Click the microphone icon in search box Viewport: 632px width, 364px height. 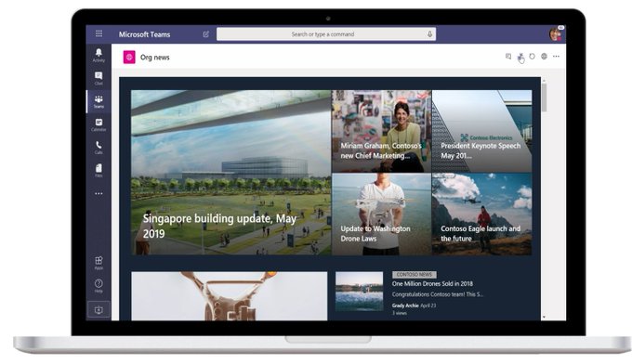(x=429, y=34)
